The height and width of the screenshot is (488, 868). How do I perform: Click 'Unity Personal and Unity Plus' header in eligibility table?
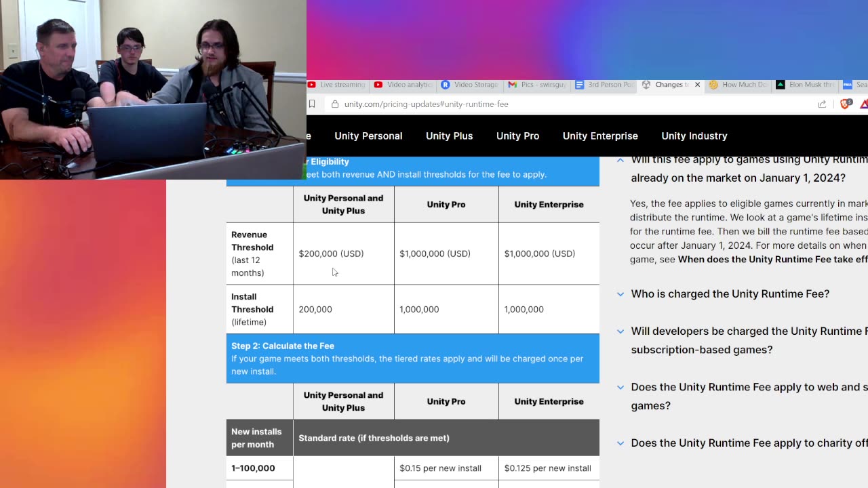click(343, 204)
